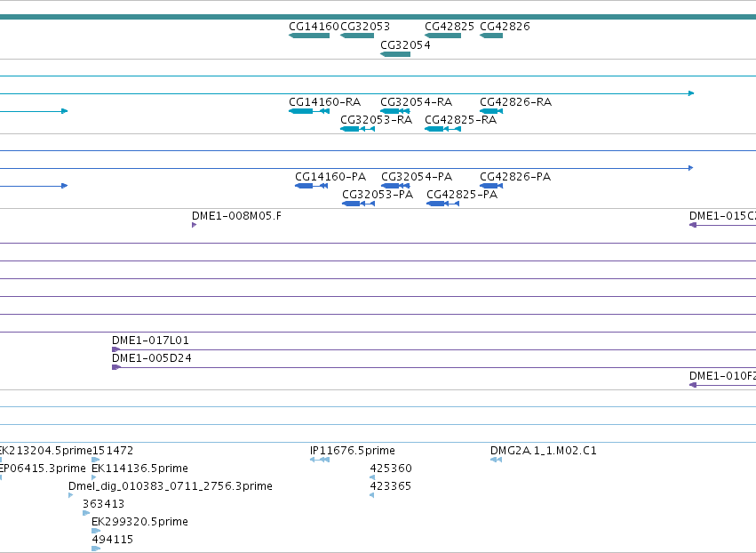The height and width of the screenshot is (553, 756).
Task: Select the CG14160-PA protein feature
Action: [312, 186]
